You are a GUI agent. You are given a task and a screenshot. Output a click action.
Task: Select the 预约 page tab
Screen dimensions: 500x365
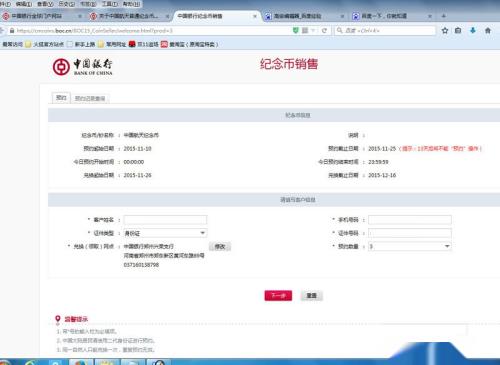(61, 98)
